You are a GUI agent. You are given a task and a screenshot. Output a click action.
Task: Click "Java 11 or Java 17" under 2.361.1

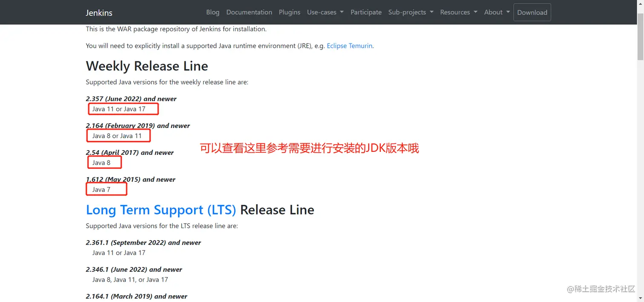[119, 253]
